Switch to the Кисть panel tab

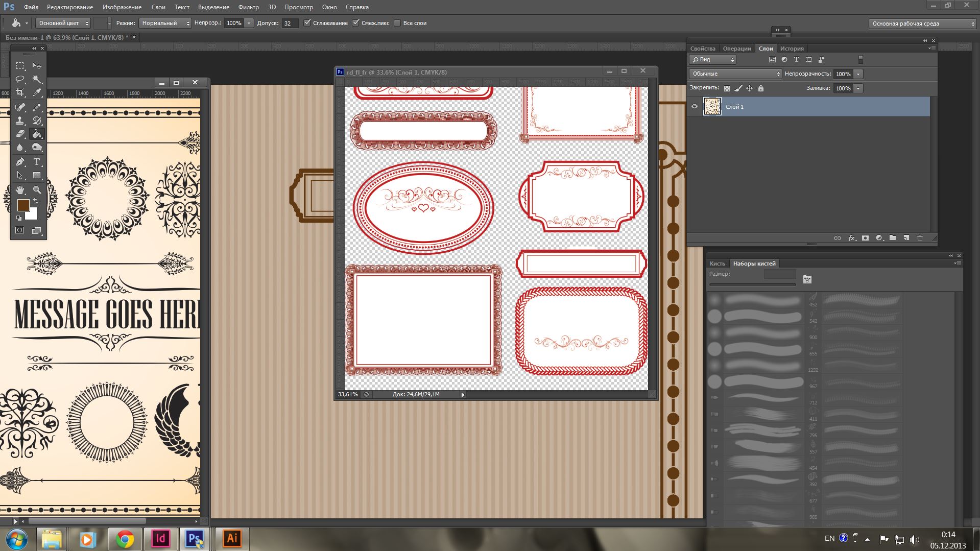(x=717, y=263)
